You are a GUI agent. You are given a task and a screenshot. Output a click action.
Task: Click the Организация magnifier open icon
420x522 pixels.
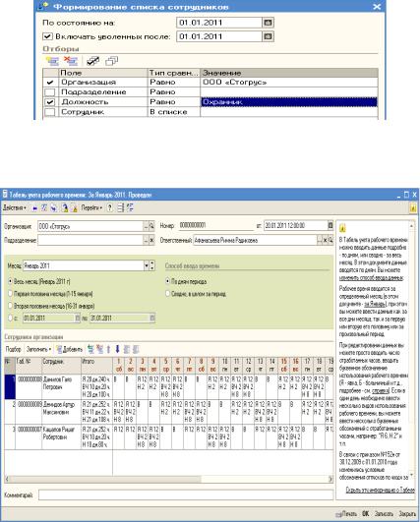[x=151, y=226]
